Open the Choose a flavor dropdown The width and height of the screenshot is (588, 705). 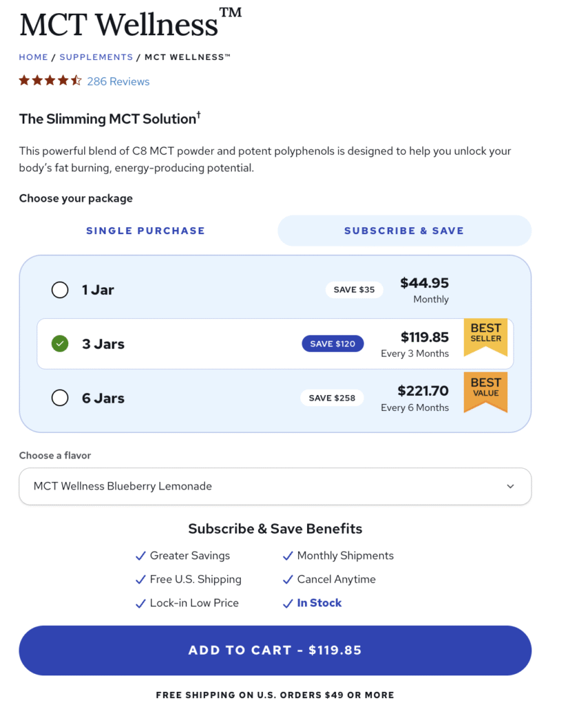click(x=275, y=486)
